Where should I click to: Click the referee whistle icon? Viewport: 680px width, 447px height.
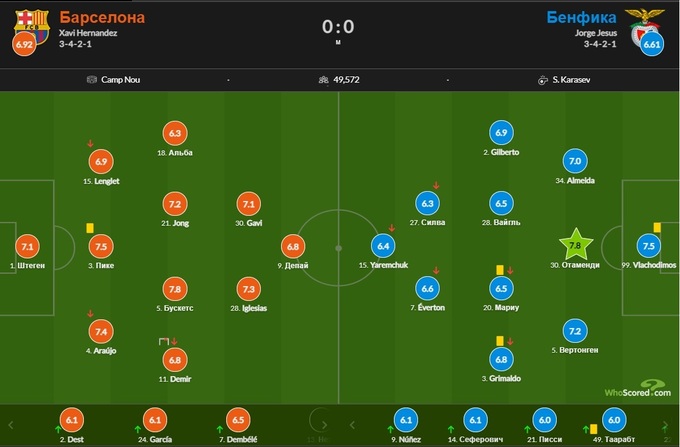541,80
